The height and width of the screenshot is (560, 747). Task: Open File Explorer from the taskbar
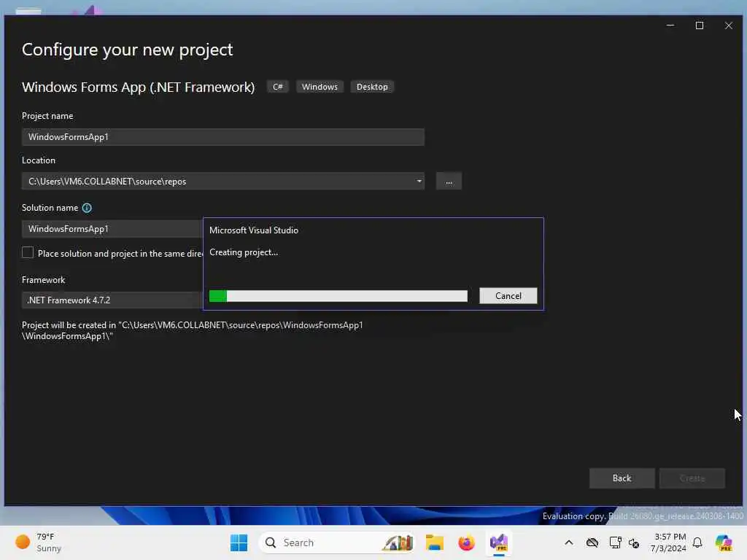tap(435, 542)
